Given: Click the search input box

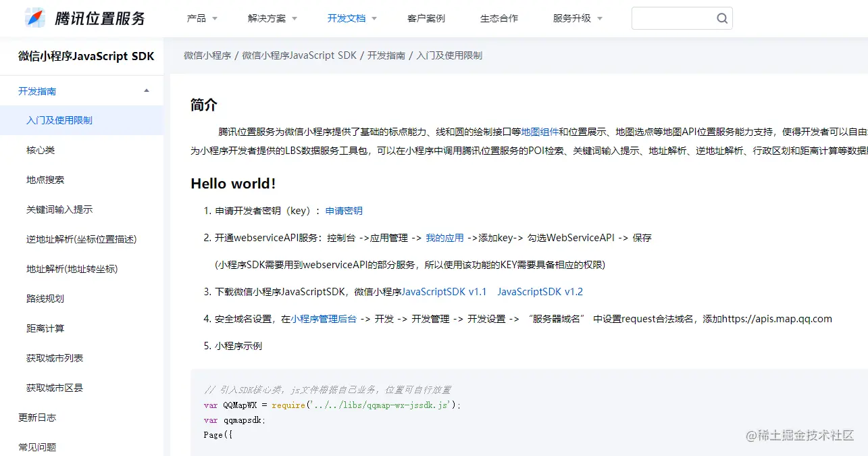Looking at the screenshot, I should click(682, 18).
